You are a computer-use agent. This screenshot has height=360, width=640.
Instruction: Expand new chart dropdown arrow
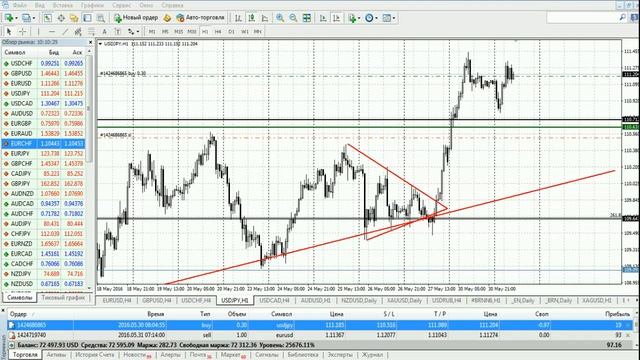coord(16,18)
